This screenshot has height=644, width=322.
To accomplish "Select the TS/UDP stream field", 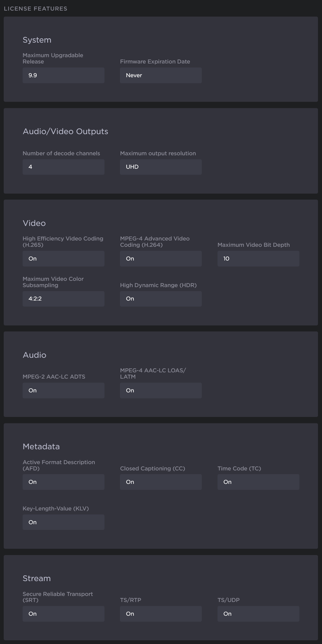I will [258, 614].
